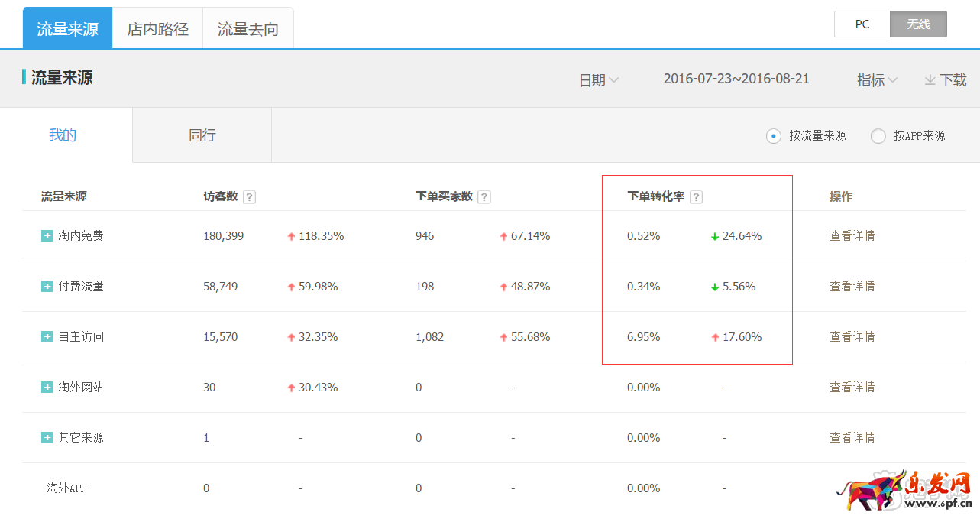Expand the 淘外网站 row plus icon
980x519 pixels.
[47, 388]
